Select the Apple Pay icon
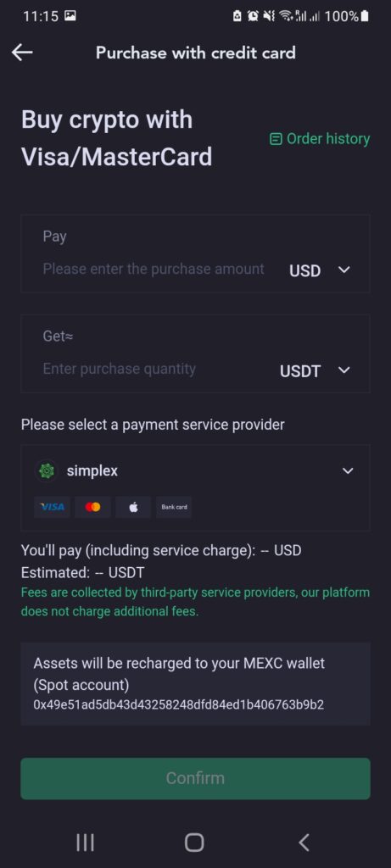The image size is (391, 868). [x=133, y=507]
